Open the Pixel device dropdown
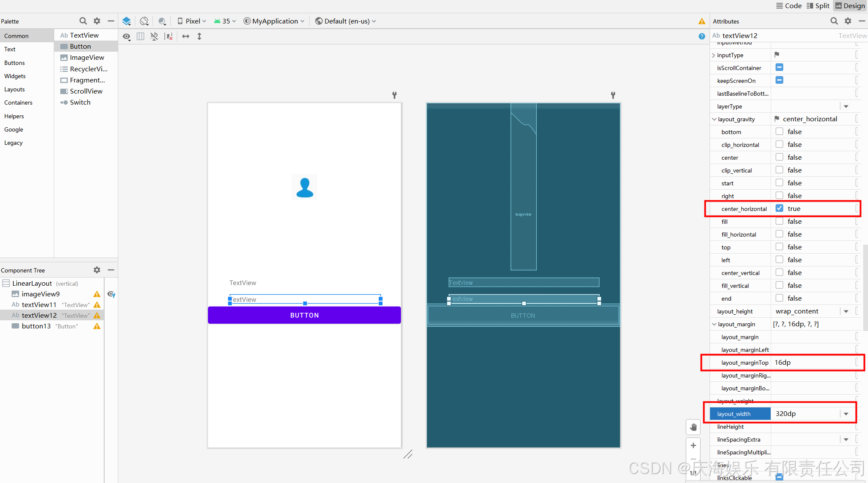The width and height of the screenshot is (868, 483). coord(192,21)
